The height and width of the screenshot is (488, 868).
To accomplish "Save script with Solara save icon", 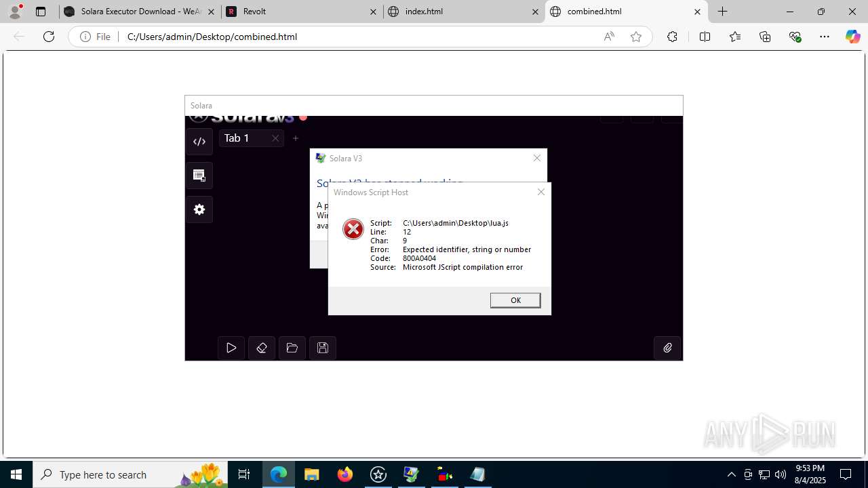I will click(x=323, y=348).
